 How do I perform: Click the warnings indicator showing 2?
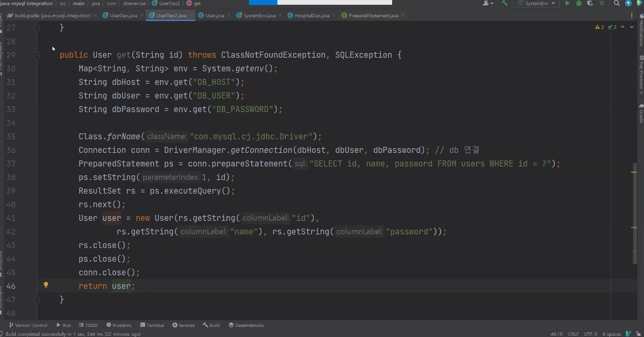(x=600, y=27)
